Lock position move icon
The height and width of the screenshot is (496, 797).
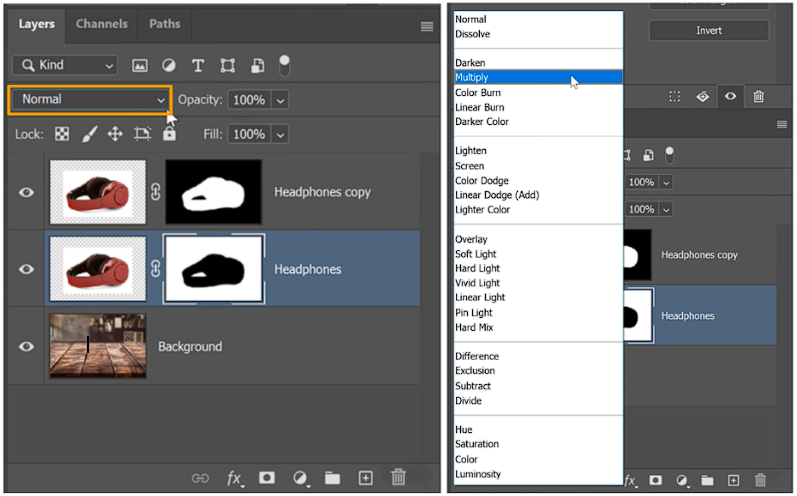(115, 134)
